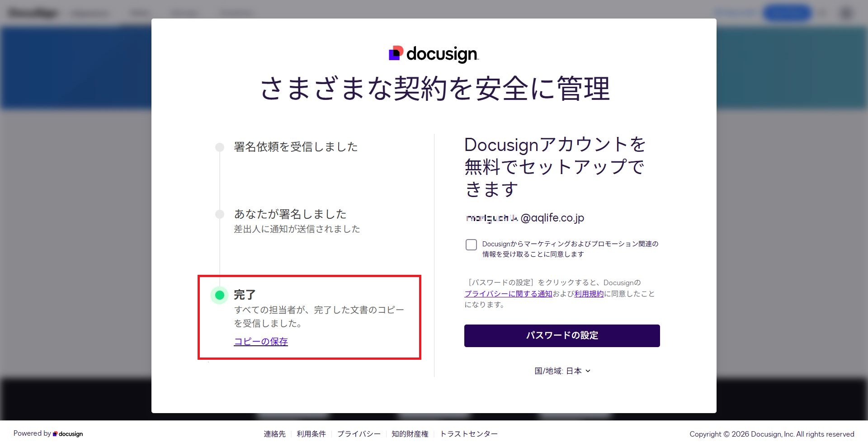Open the 国/地域: 日本 region dropdown
868x447 pixels.
tap(562, 371)
